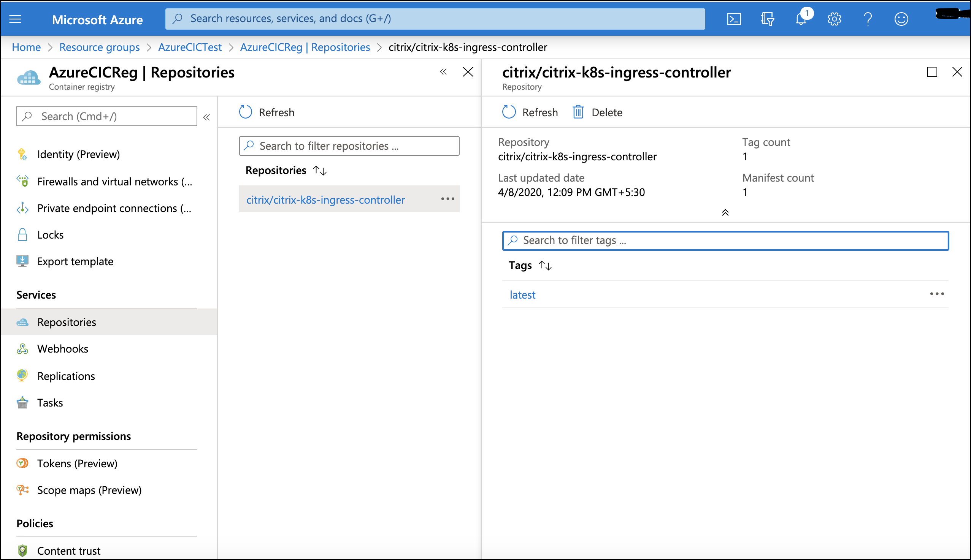Click the Tasks icon

click(x=22, y=402)
